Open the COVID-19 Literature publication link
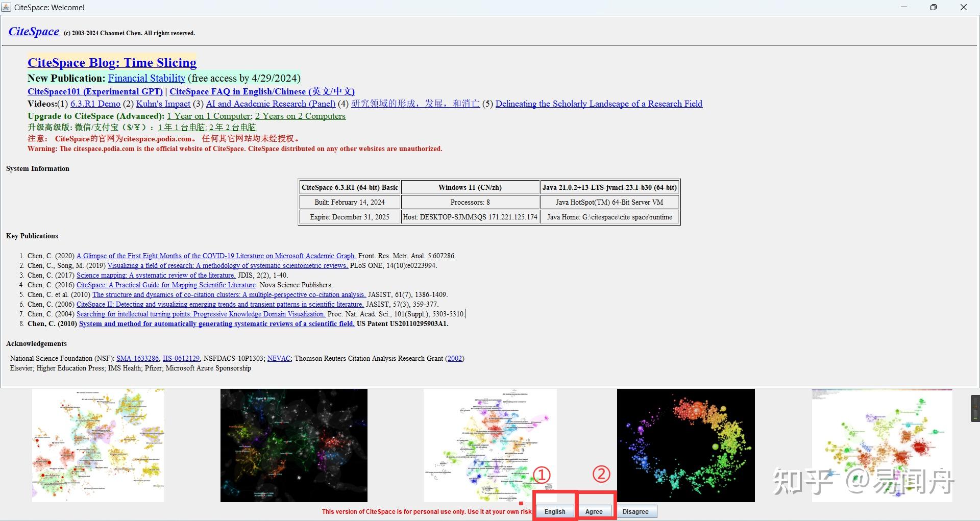Image resolution: width=980 pixels, height=521 pixels. (216, 256)
